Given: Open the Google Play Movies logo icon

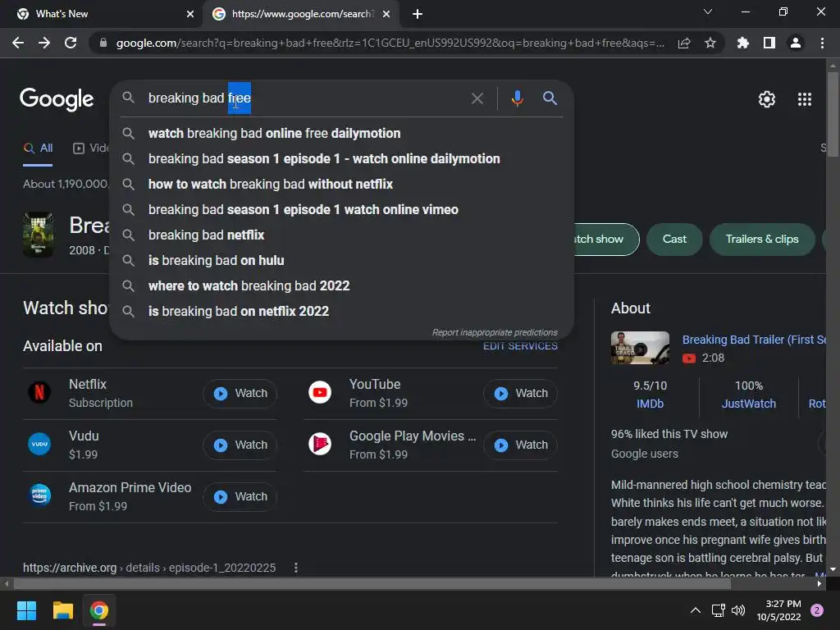Looking at the screenshot, I should 320,444.
